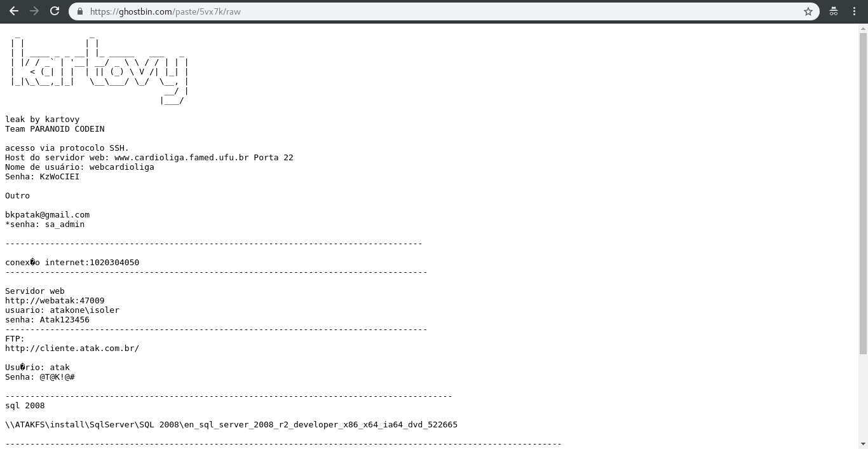
Task: Go back using the browser back arrow
Action: pos(14,11)
